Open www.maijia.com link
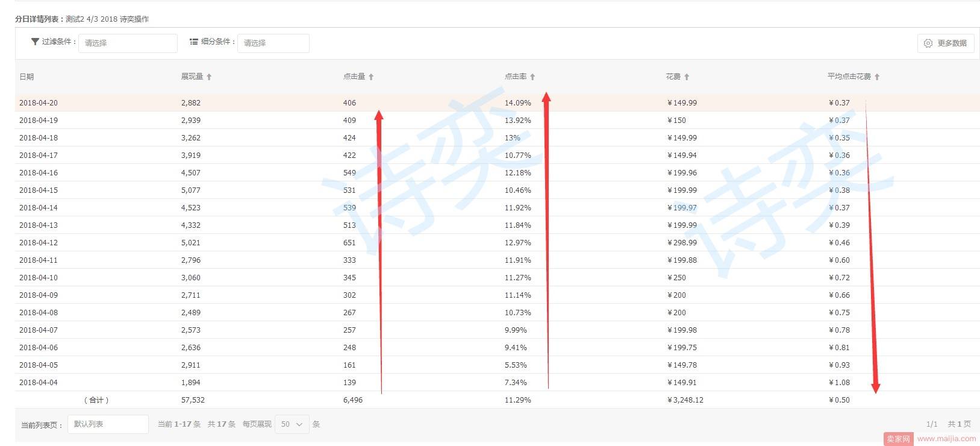 (x=946, y=439)
